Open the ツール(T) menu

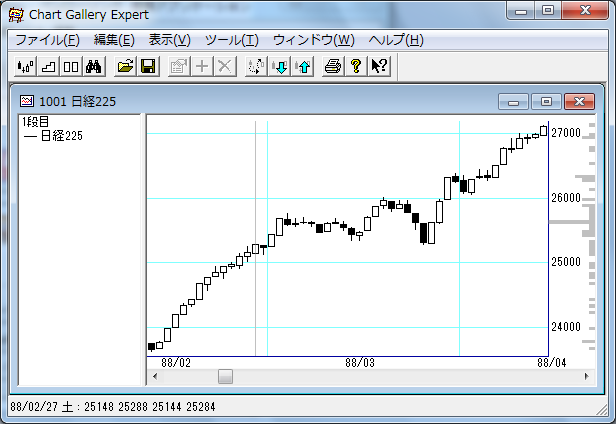pos(232,40)
